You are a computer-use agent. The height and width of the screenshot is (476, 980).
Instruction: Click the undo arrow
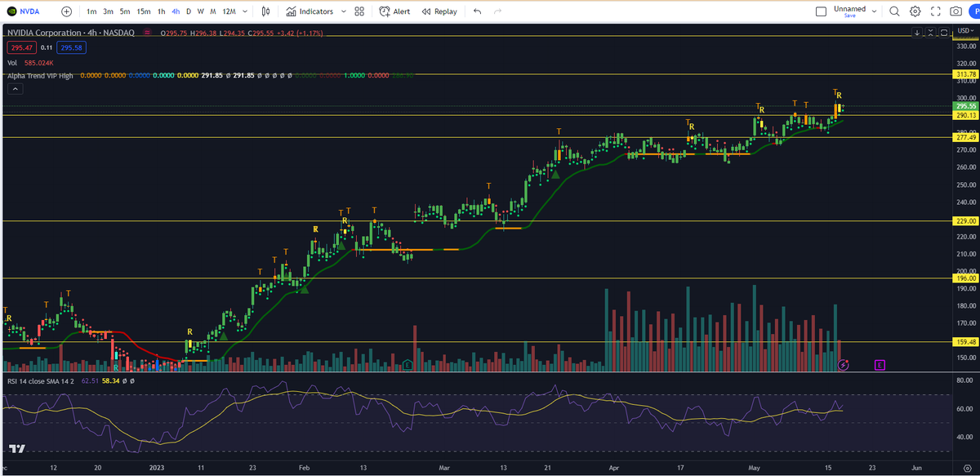(477, 11)
